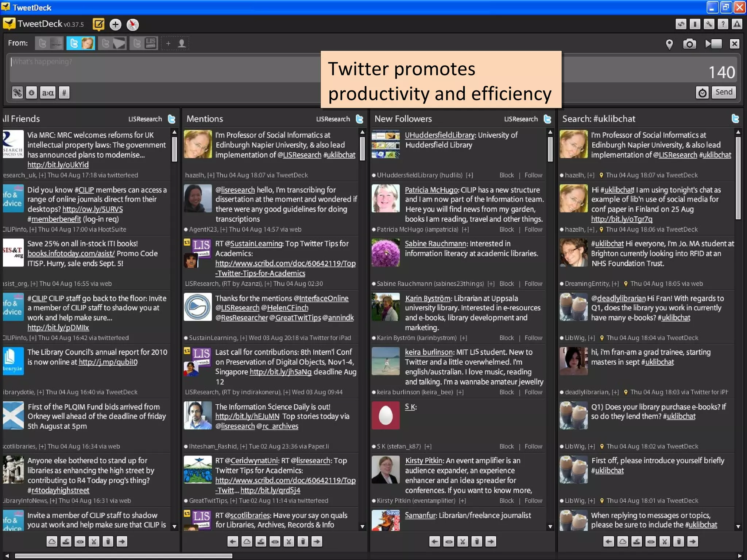The image size is (747, 560).
Task: Click hazelh avatar in Mentions column
Action: tap(197, 144)
